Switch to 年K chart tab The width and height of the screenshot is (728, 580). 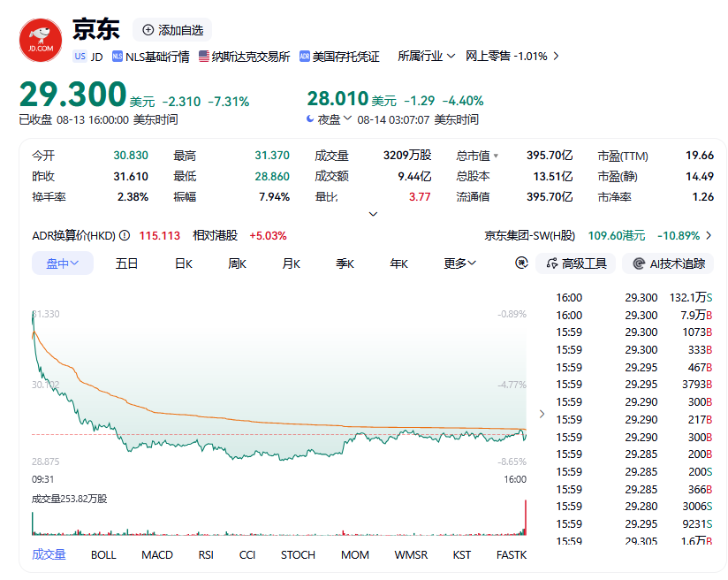[398, 263]
